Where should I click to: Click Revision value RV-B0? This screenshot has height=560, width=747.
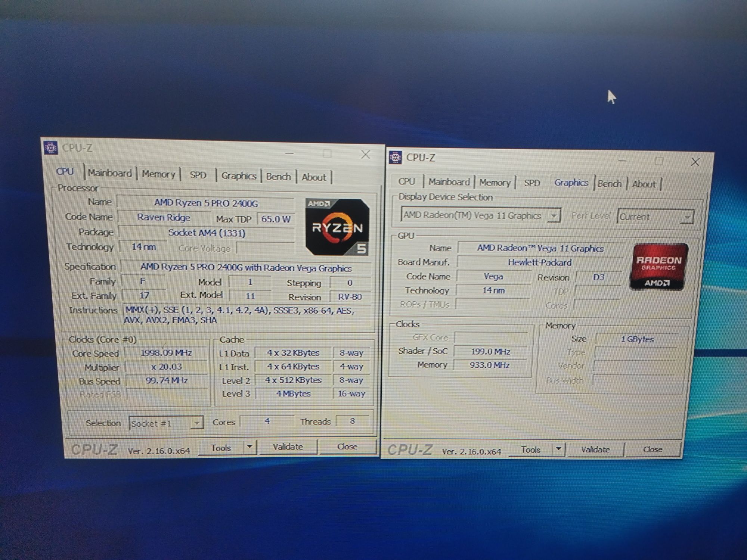coord(350,297)
